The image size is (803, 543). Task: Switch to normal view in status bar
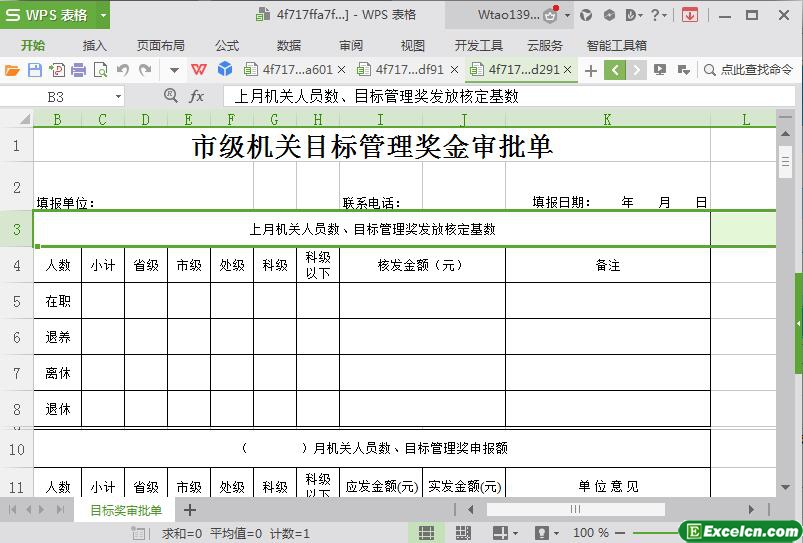point(426,533)
